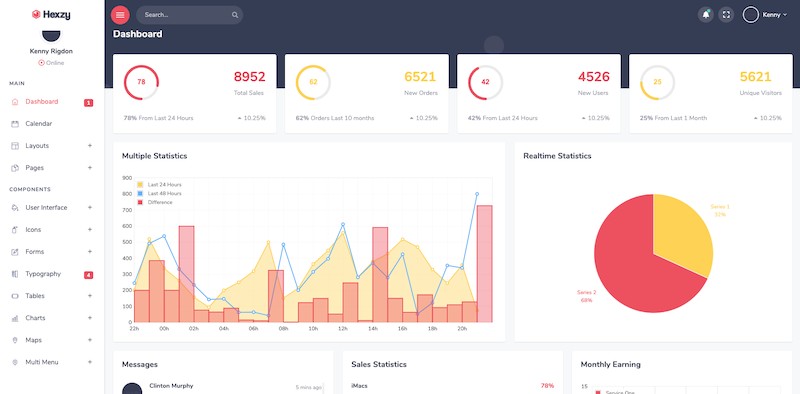Click the Typography icon in sidebar
800x394 pixels.
click(15, 274)
